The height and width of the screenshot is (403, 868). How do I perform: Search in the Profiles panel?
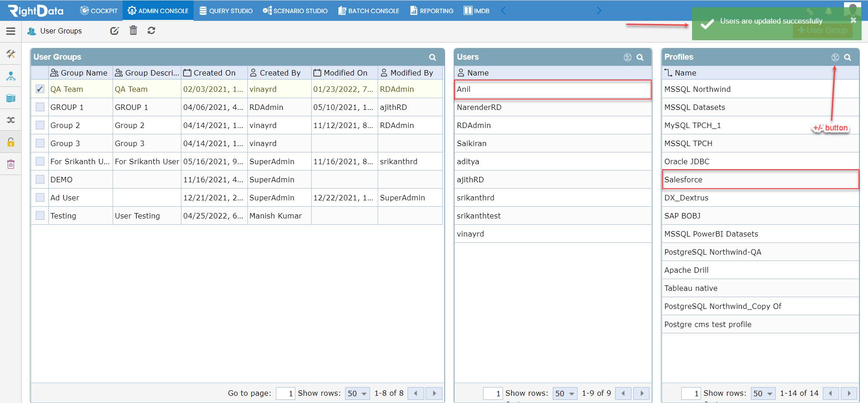coord(848,57)
